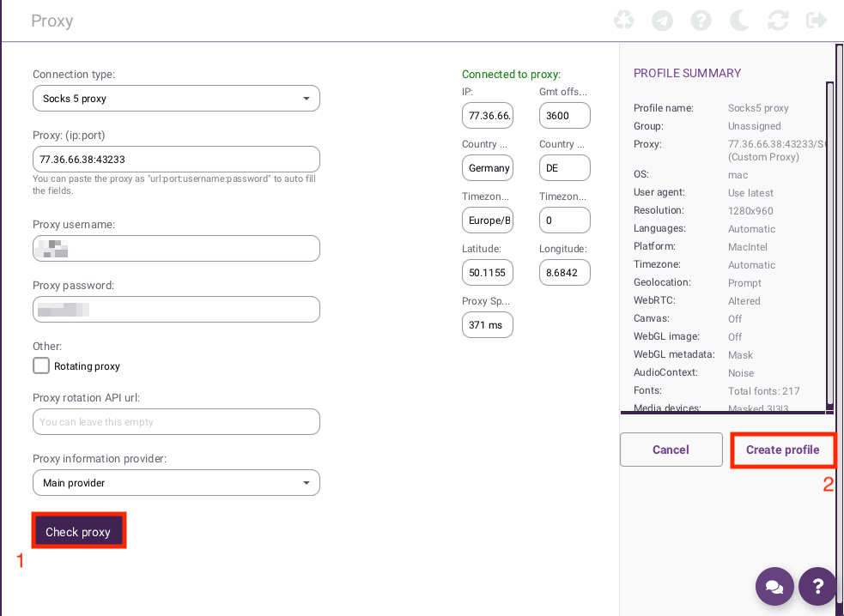Click the refresh icon in the toolbar
The image size is (844, 616).
(x=778, y=20)
